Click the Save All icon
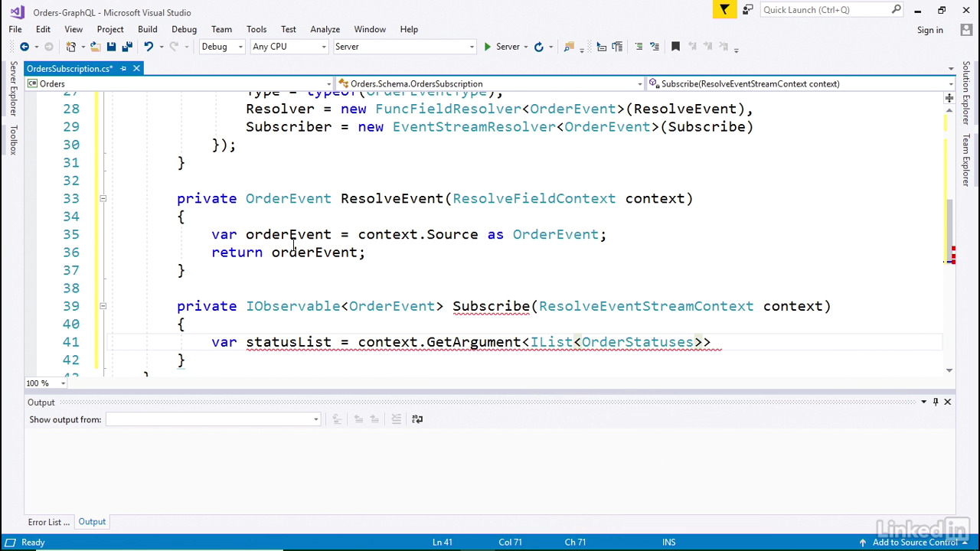The width and height of the screenshot is (980, 551). pyautogui.click(x=127, y=47)
